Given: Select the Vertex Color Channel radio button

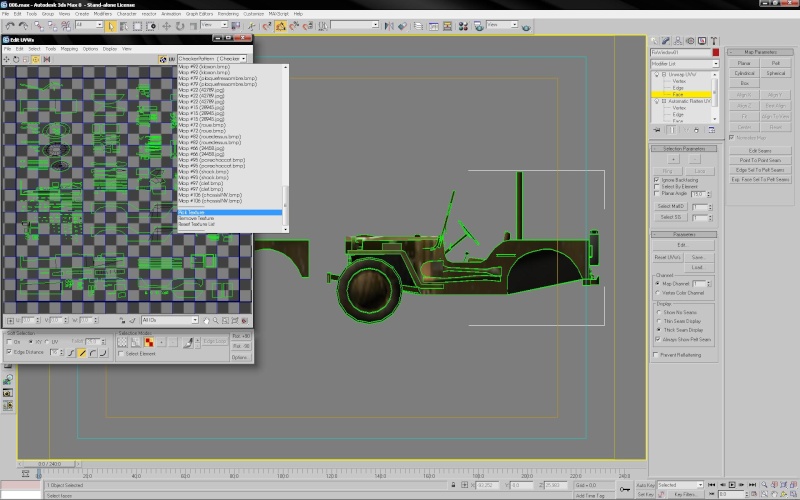Looking at the screenshot, I should point(658,293).
